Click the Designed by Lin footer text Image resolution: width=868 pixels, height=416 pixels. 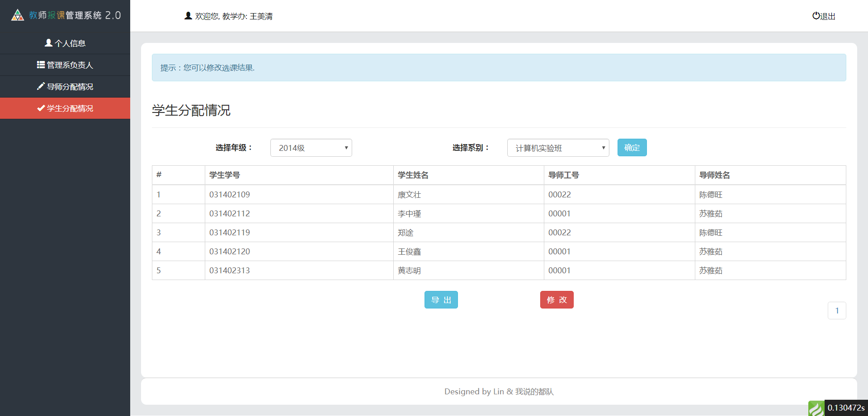click(x=499, y=392)
